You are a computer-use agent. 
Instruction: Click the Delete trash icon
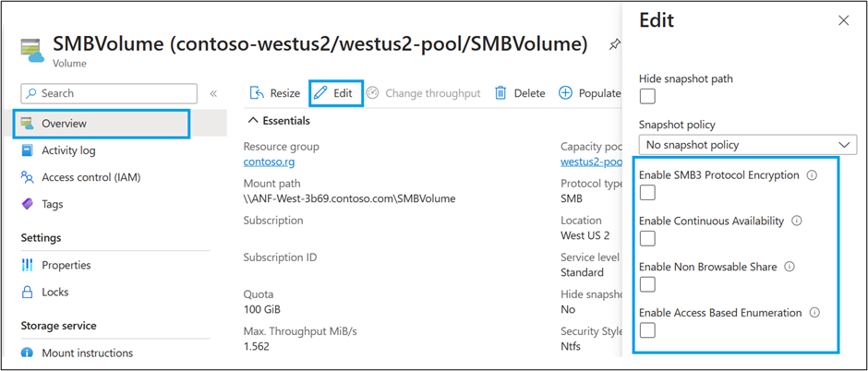click(519, 93)
